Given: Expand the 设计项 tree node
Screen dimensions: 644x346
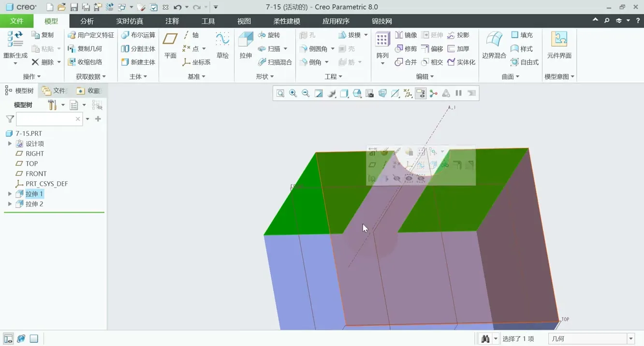Looking at the screenshot, I should click(10, 144).
